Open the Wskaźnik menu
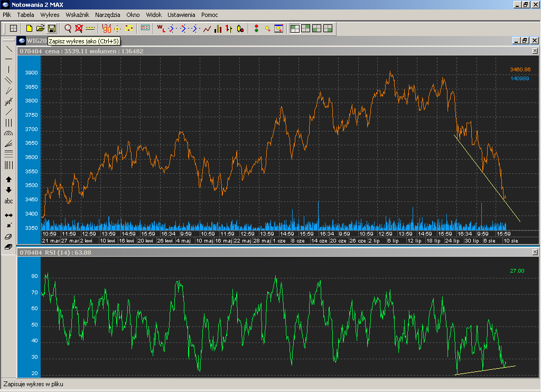Viewport: 541px width, 392px height. pyautogui.click(x=77, y=15)
